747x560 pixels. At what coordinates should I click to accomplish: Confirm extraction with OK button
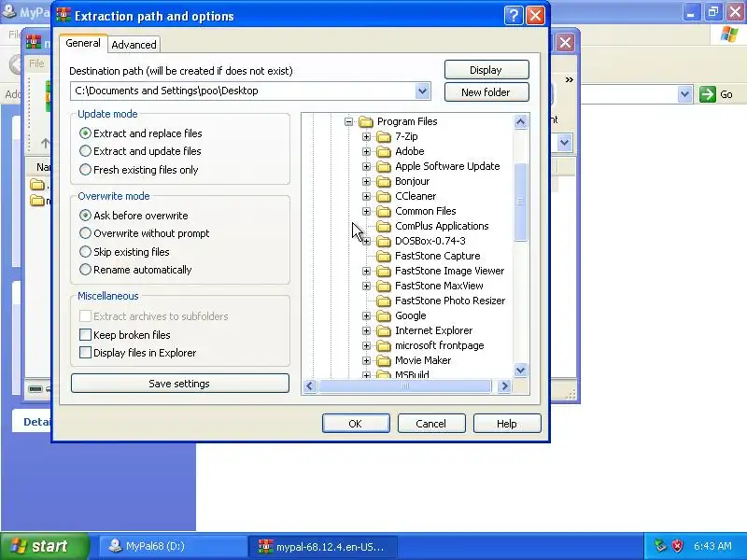[356, 424]
